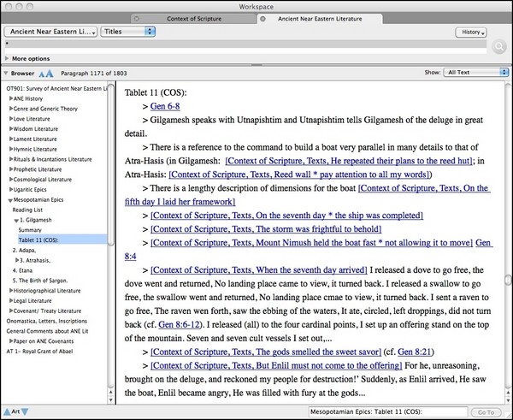513x420 pixels.
Task: Open the Show All Text dropdown
Action: (475, 73)
